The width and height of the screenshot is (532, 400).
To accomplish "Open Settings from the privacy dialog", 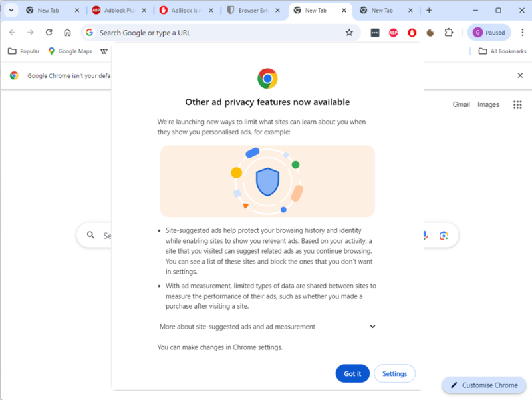I will point(394,373).
